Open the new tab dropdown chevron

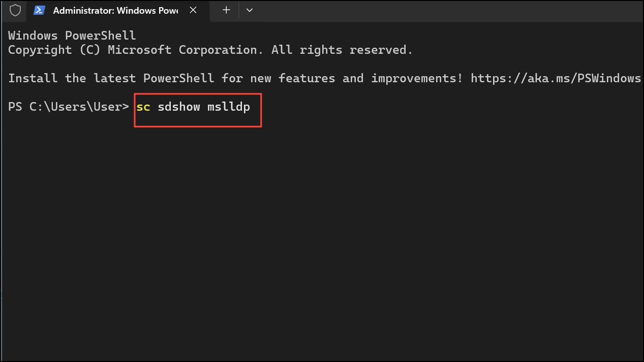click(x=249, y=10)
